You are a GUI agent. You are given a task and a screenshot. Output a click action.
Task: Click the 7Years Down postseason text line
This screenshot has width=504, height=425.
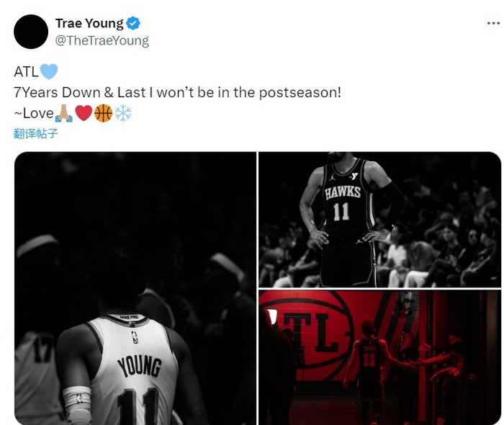177,93
